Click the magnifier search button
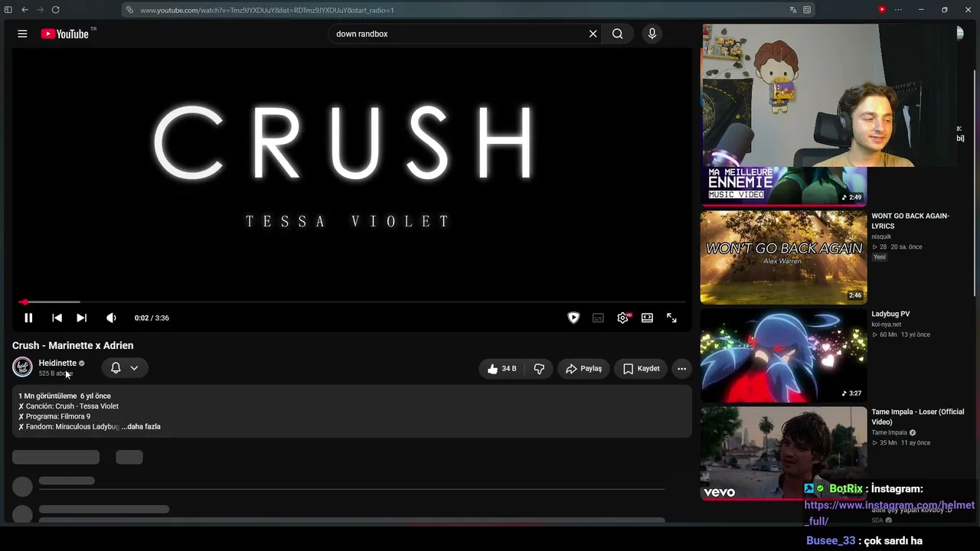The image size is (980, 551). point(617,34)
